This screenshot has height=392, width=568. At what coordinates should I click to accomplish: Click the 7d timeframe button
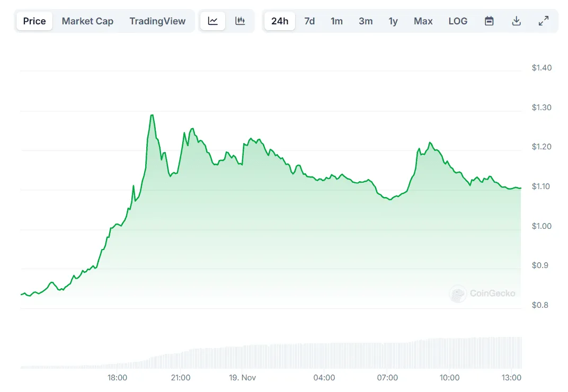click(309, 21)
